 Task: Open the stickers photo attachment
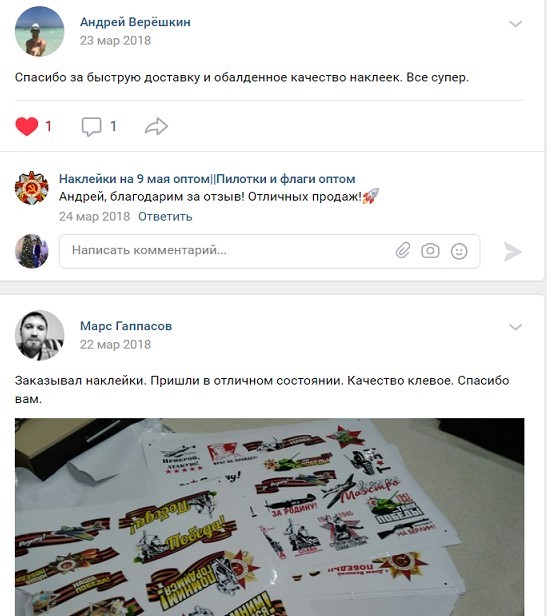pos(270,517)
